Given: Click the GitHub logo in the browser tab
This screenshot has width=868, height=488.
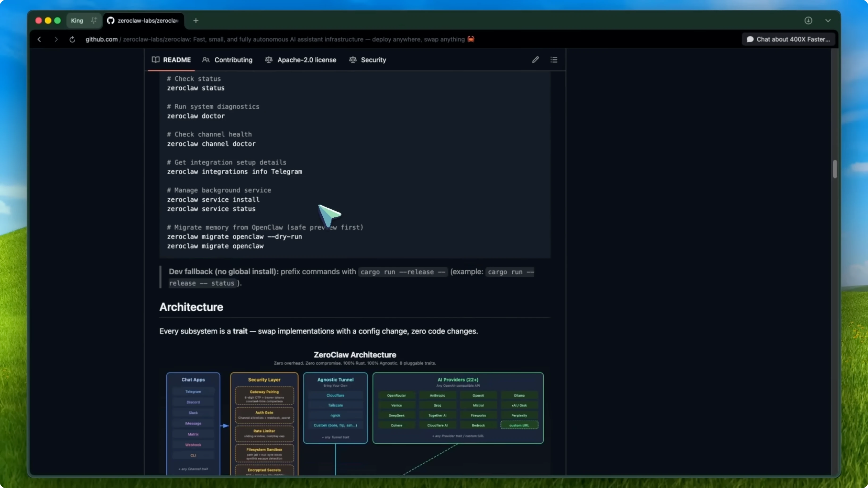Looking at the screenshot, I should coord(111,21).
